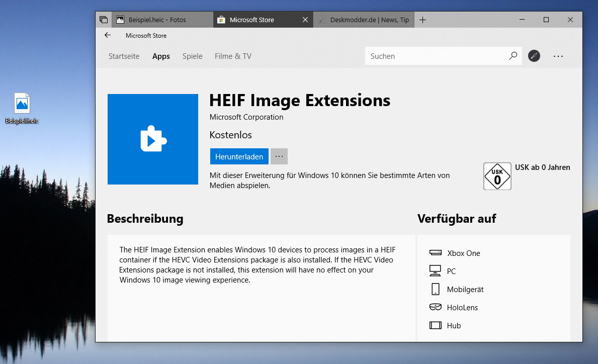Click the HoloLens label
Screen dimensions: 598x364
[462, 307]
